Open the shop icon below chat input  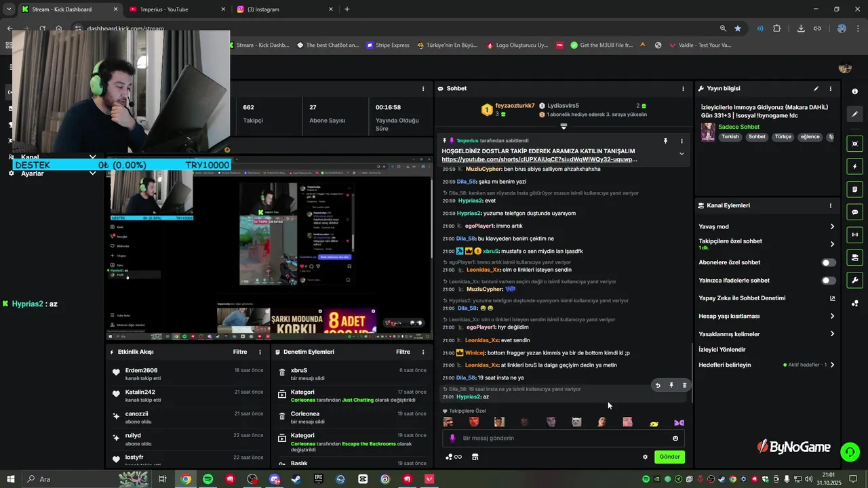(475, 457)
